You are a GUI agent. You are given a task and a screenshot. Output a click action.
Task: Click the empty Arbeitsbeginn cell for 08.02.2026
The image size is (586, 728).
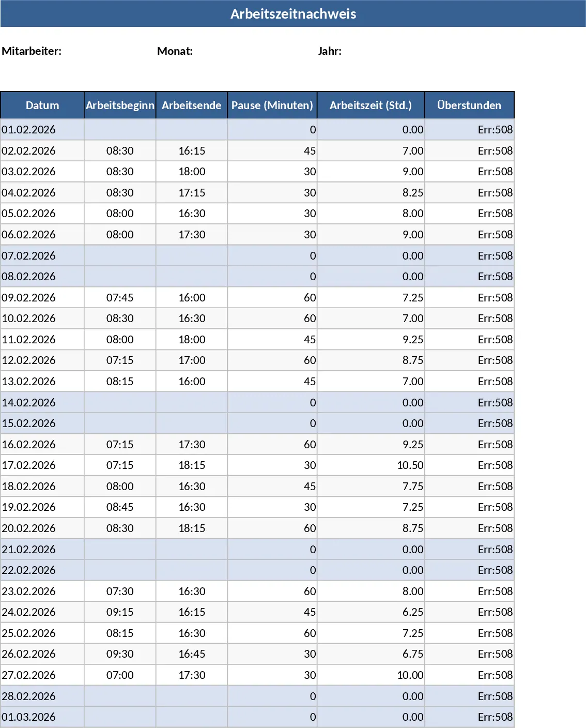120,276
